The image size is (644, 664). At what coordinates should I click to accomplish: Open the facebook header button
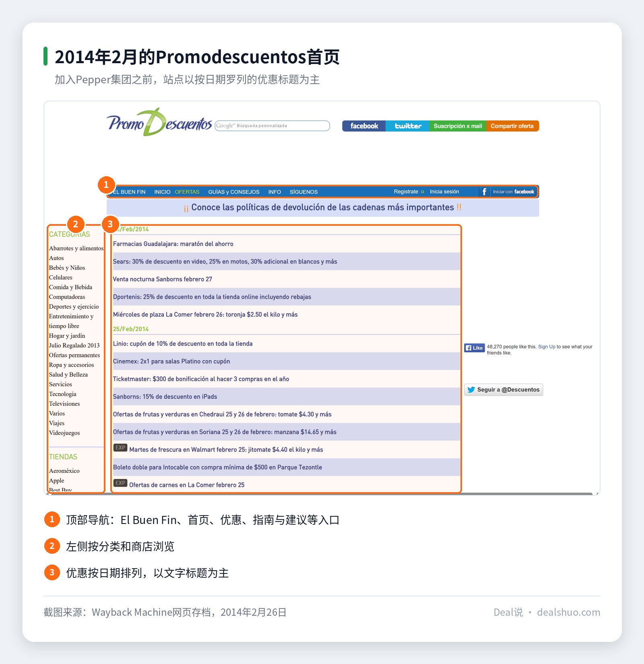click(364, 126)
